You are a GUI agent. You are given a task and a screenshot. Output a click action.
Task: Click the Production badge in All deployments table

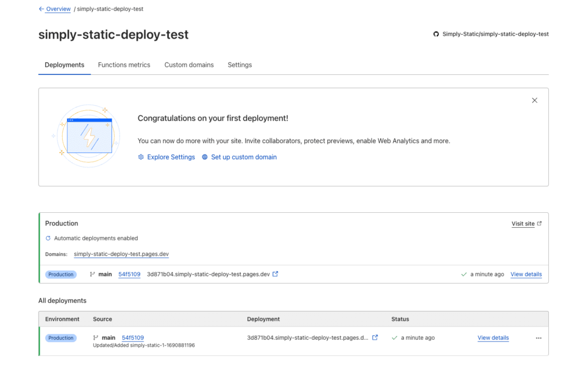coord(61,338)
